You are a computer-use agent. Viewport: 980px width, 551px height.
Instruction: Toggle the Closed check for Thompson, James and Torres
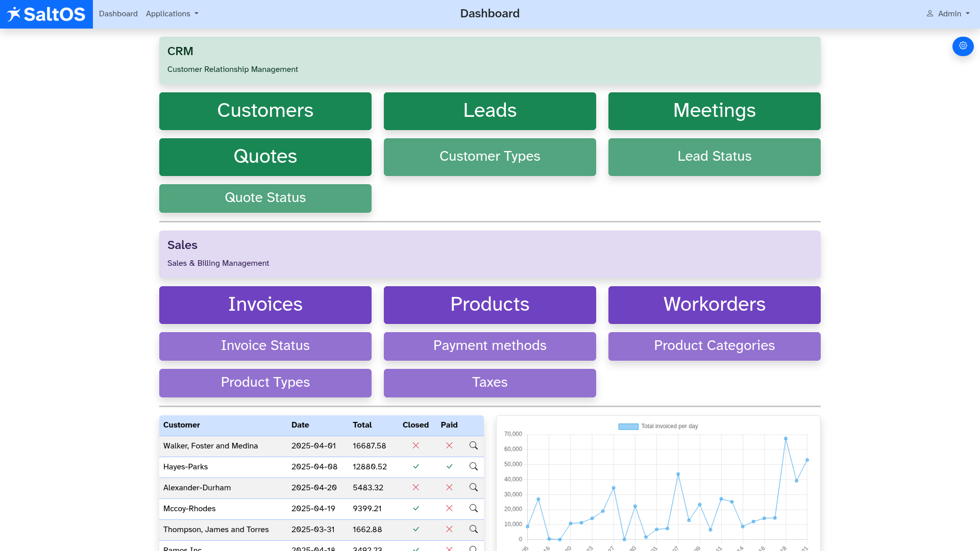pyautogui.click(x=416, y=530)
